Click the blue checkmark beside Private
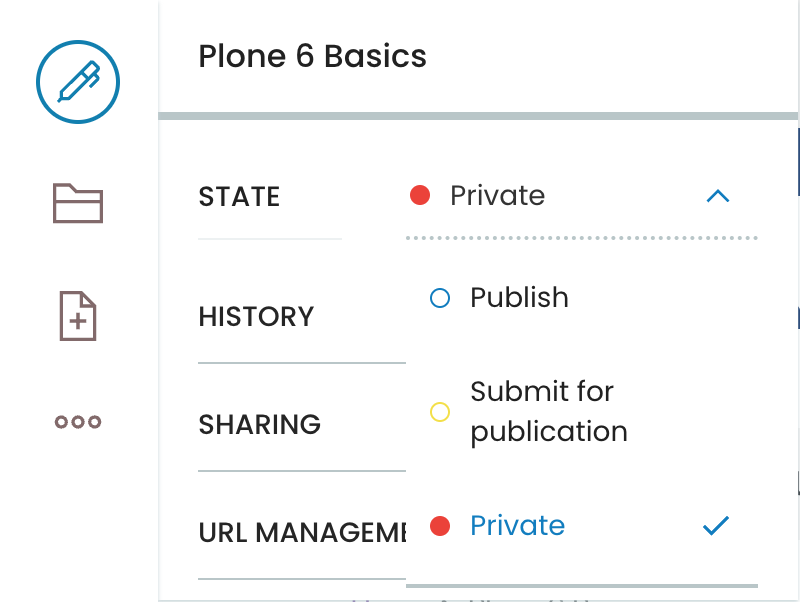 (x=716, y=525)
